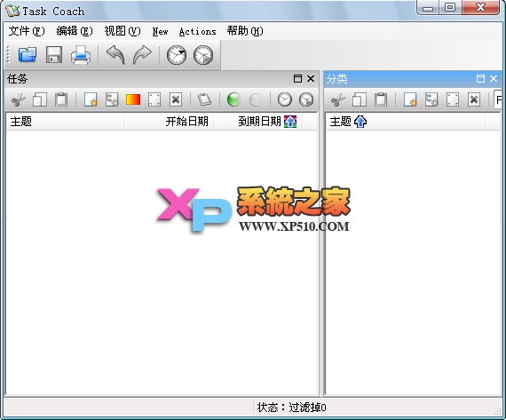Stop effort tracking in the 任务 panel toolbar
This screenshot has height=420, width=506.
coord(306,99)
